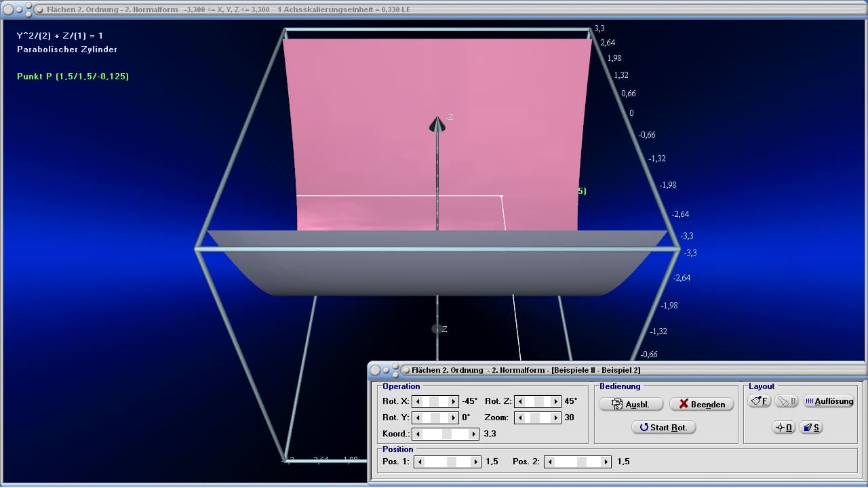The width and height of the screenshot is (868, 488).
Task: Increase Rot. Z with right arrow
Action: click(x=556, y=401)
